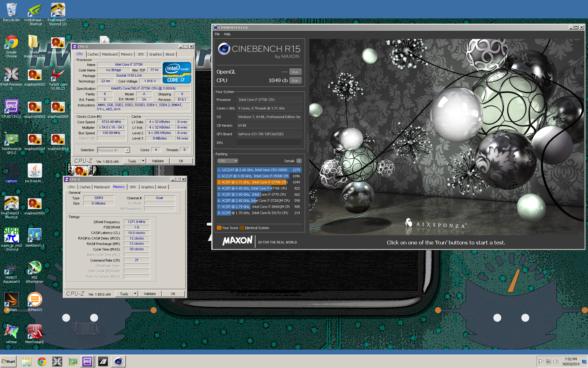
Task: Select the i7-3770K 1049 ranking row
Action: click(259, 182)
